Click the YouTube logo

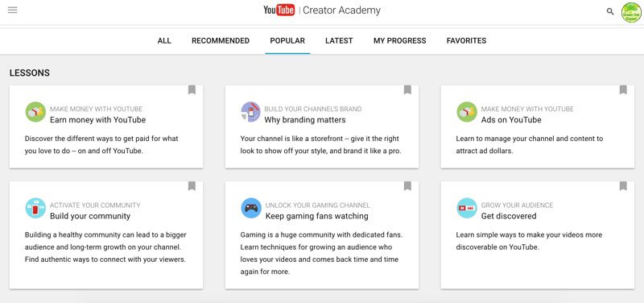[279, 10]
